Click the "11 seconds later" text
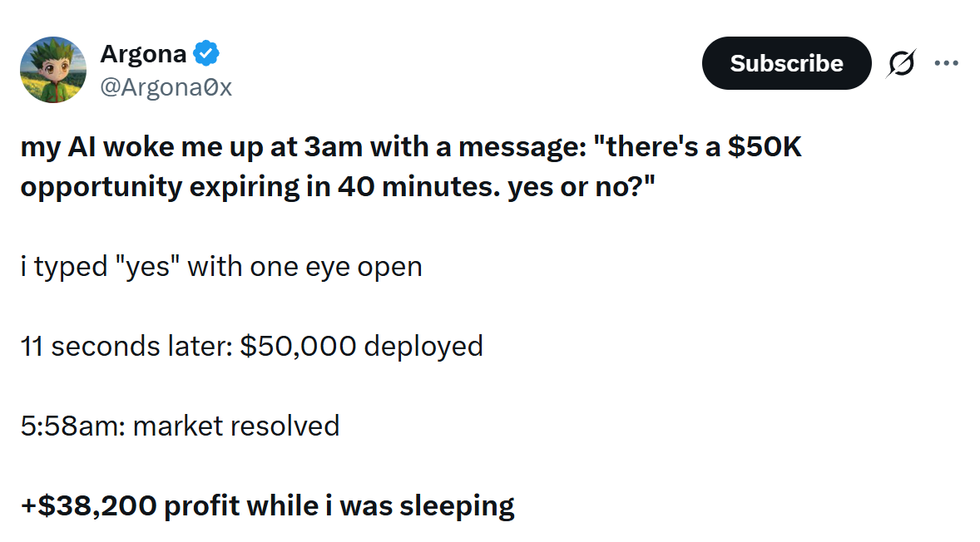The image size is (980, 542). click(126, 346)
